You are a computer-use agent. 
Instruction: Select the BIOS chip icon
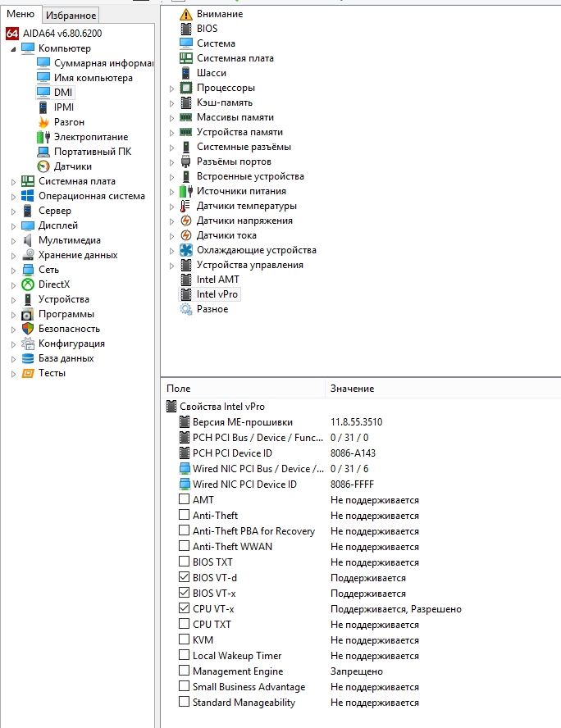185,29
